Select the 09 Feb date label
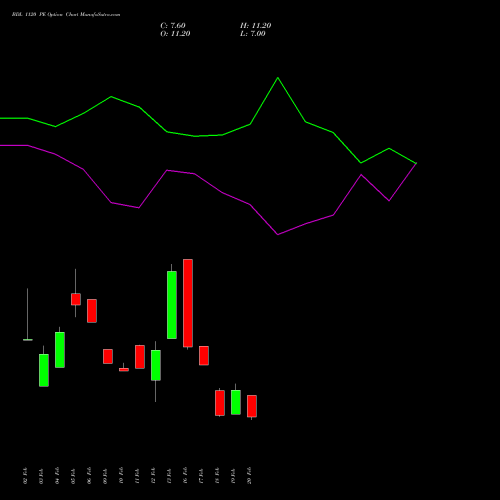The image size is (500, 500). tap(105, 476)
